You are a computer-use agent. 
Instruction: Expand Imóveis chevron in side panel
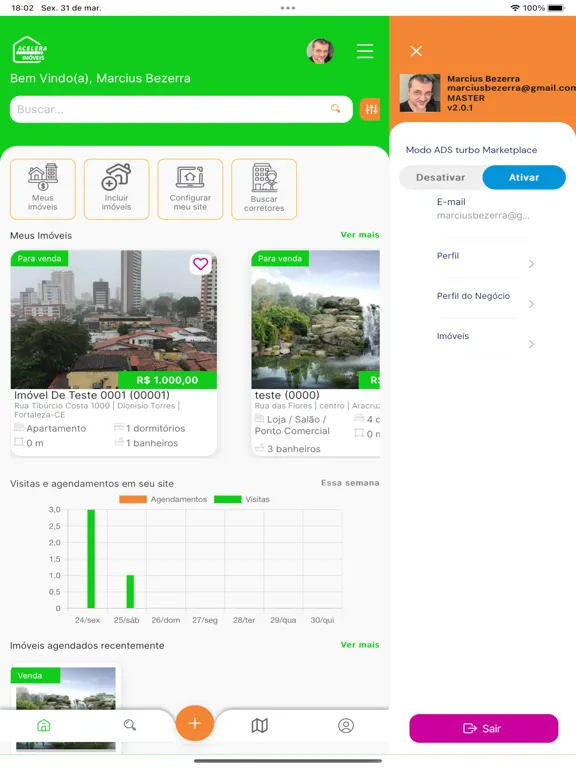pos(531,344)
